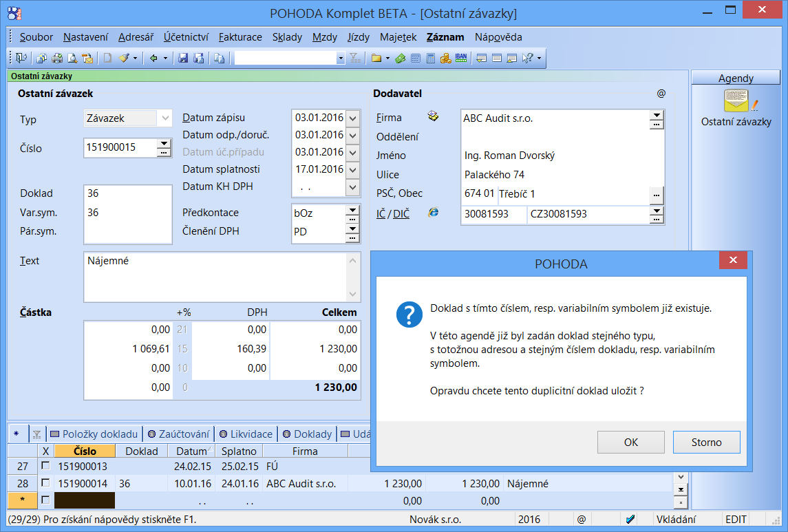Click the address book icon beside Firma
Screen dimensions: 788x532
click(x=433, y=116)
